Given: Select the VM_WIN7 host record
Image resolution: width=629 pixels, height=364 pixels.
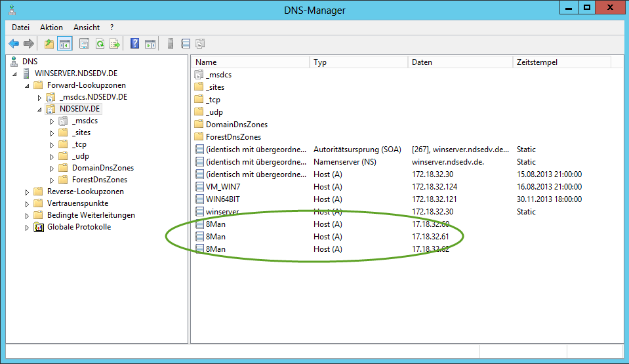Looking at the screenshot, I should (219, 187).
